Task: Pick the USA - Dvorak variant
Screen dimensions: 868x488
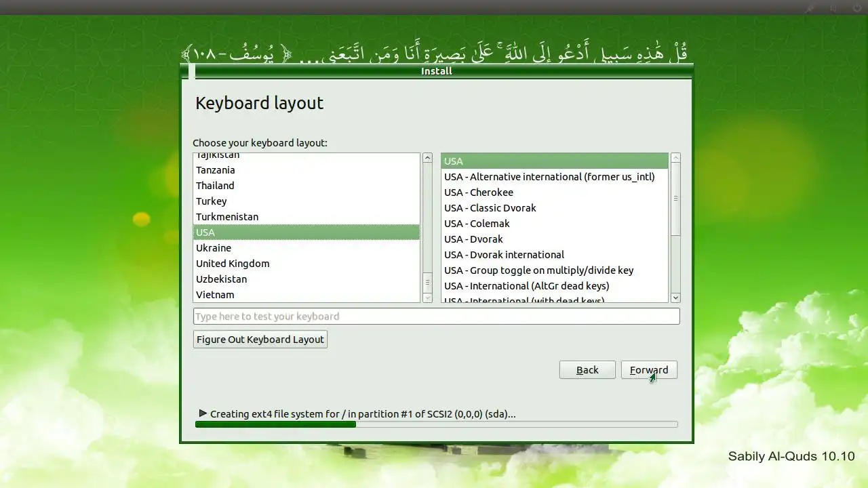Action: coord(555,239)
